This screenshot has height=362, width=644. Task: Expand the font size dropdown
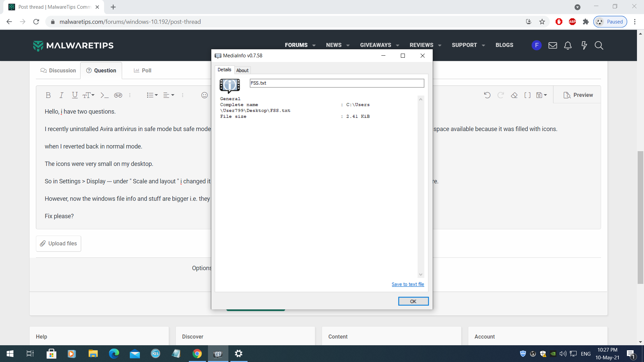click(x=89, y=95)
